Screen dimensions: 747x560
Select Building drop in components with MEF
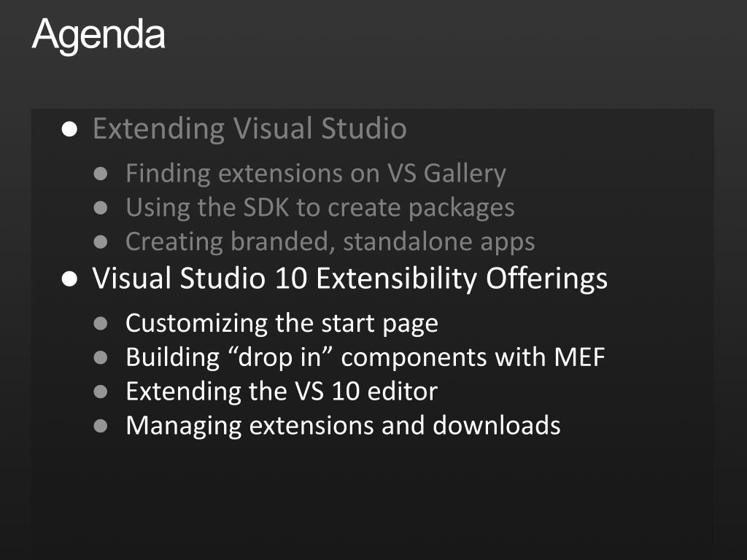point(365,358)
